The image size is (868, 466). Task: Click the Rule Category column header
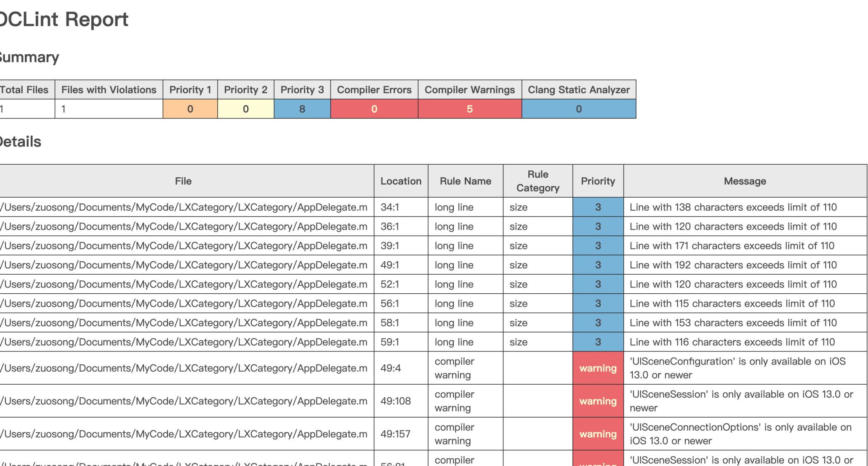(x=538, y=181)
